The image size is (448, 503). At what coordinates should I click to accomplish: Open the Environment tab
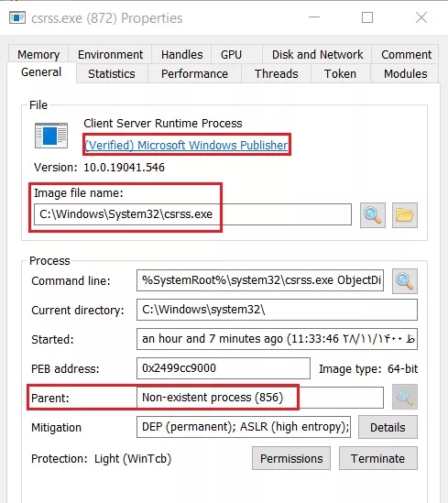tap(110, 55)
